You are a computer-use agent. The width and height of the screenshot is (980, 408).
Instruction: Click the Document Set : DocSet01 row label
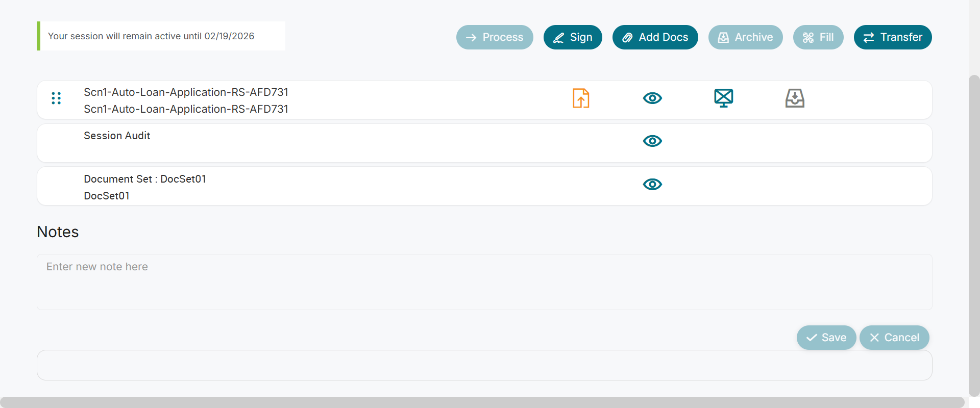(145, 179)
